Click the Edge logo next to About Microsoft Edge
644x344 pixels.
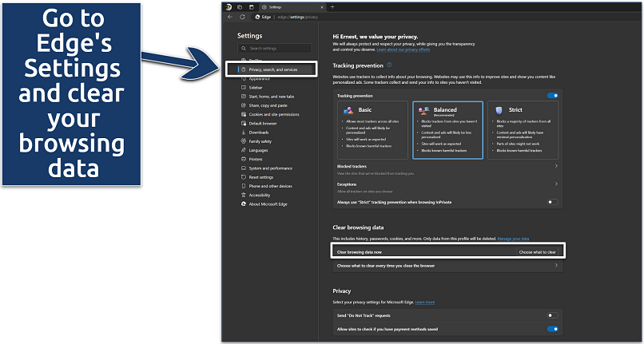(x=244, y=204)
